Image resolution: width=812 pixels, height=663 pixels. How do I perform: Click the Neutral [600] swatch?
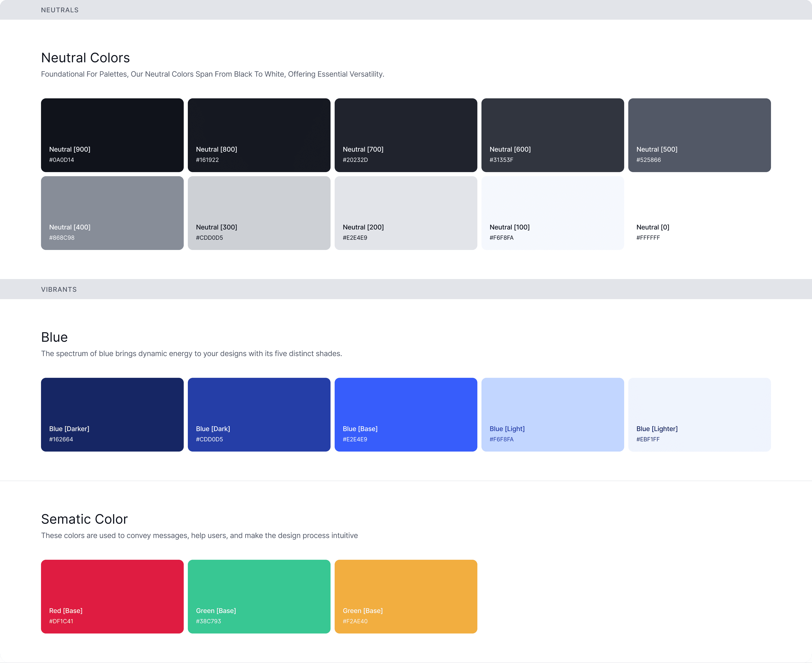pyautogui.click(x=552, y=135)
